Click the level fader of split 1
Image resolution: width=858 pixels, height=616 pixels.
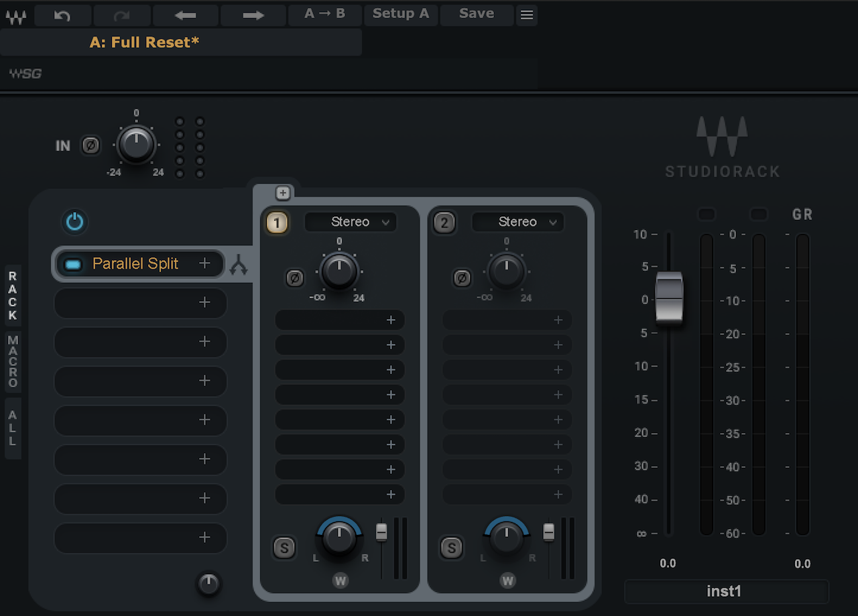(x=381, y=532)
